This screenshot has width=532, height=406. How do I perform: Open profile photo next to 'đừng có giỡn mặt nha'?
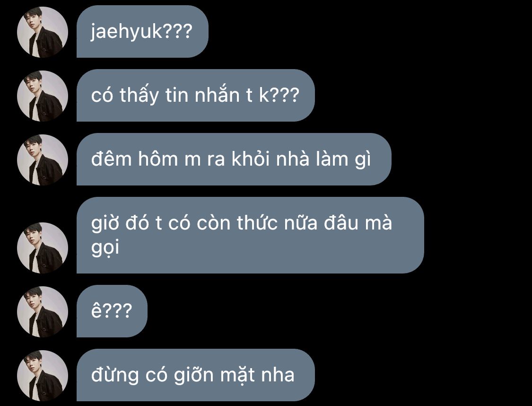(x=43, y=375)
